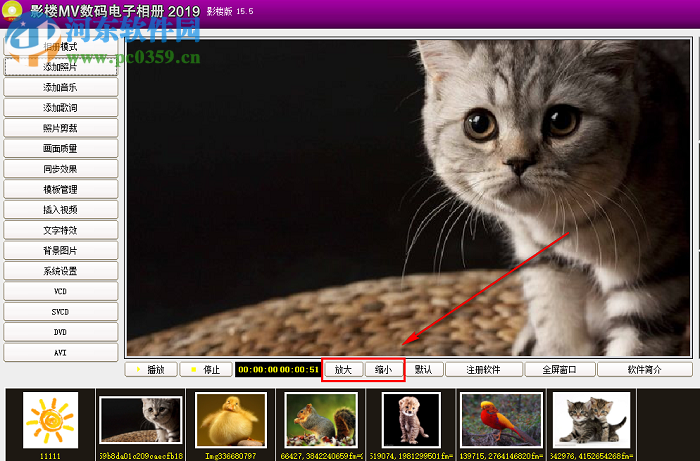The height and width of the screenshot is (461, 700).
Task: Switch to 全屏窗口 fullscreen
Action: [x=560, y=370]
